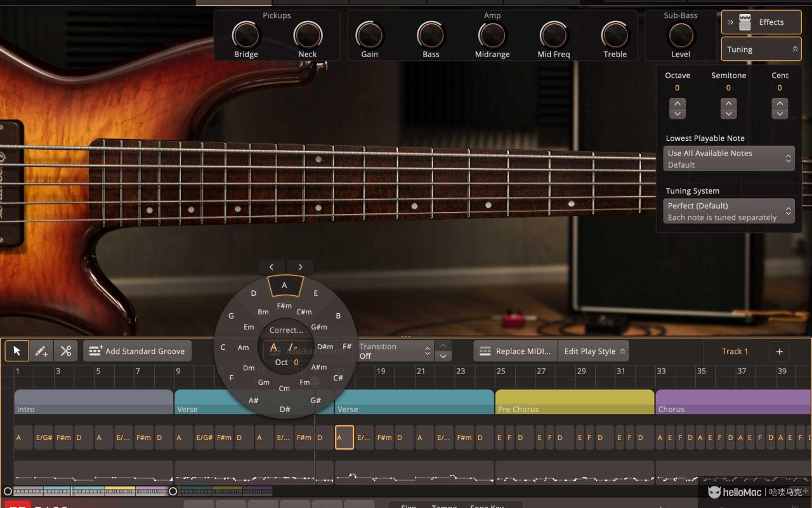Open Replace MIDI dialog
This screenshot has height=508, width=812.
click(x=516, y=351)
